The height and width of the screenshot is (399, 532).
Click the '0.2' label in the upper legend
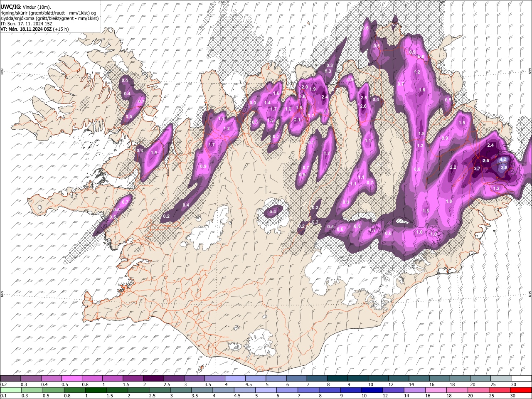(x=3, y=384)
